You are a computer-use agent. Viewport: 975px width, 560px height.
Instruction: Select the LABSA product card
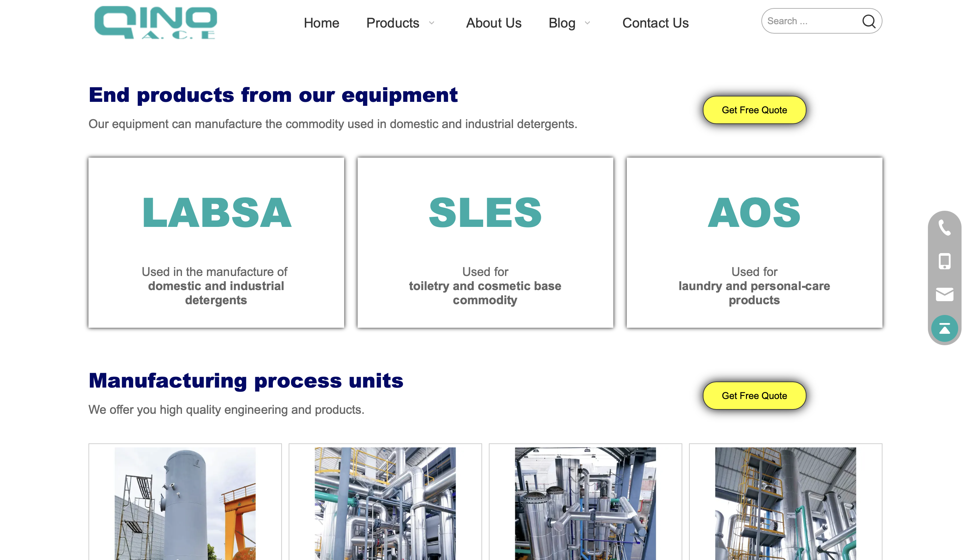point(216,243)
